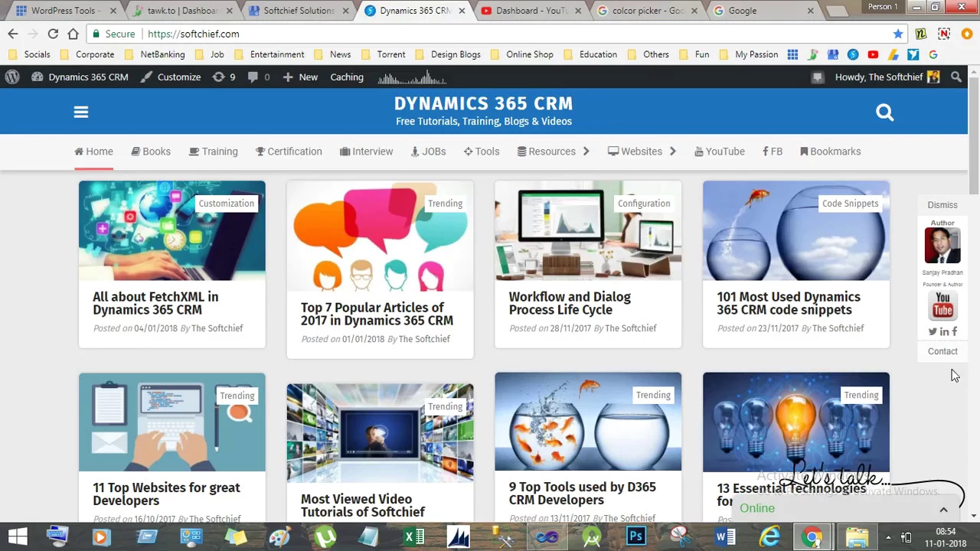This screenshot has width=980, height=551.
Task: Click Howdy, The Softchief account item
Action: click(x=887, y=77)
